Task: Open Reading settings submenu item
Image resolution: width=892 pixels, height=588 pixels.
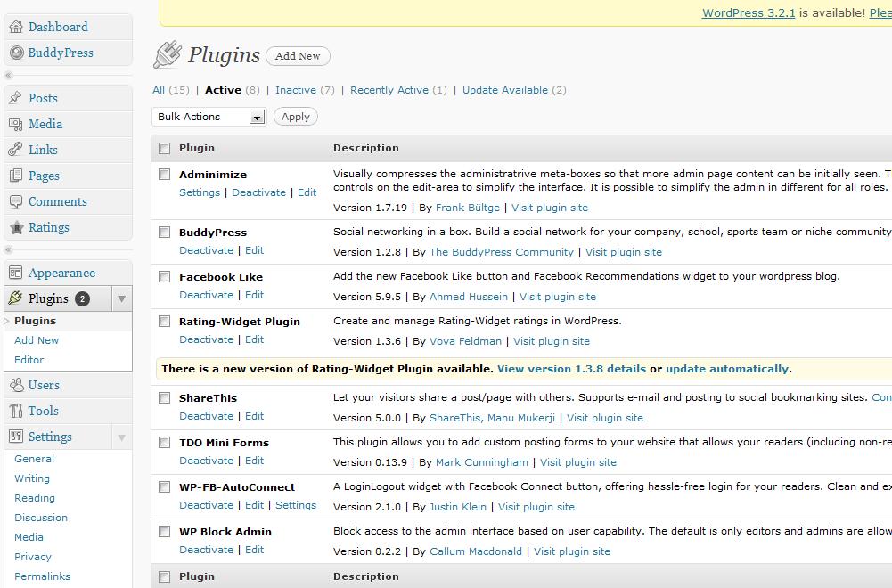Action: (35, 499)
